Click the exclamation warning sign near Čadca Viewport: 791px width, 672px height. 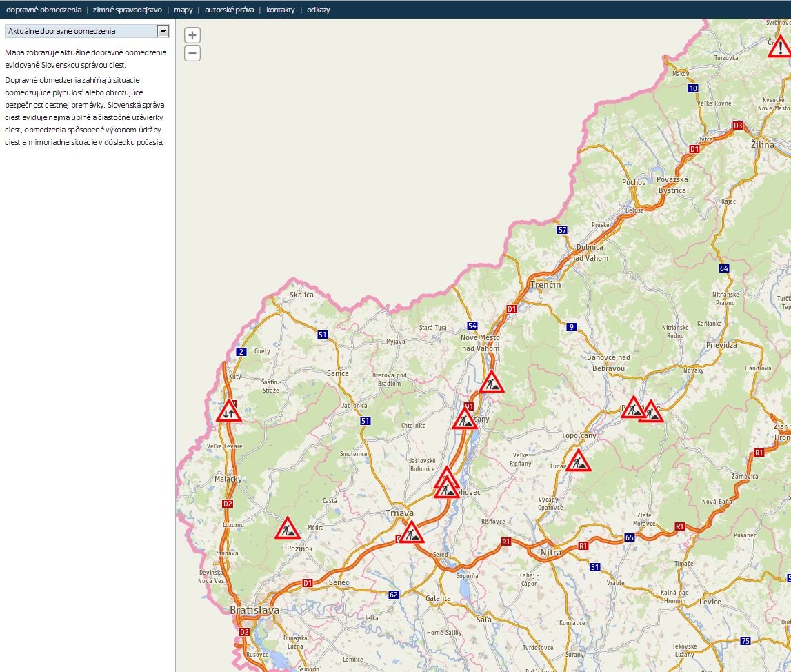click(x=780, y=48)
